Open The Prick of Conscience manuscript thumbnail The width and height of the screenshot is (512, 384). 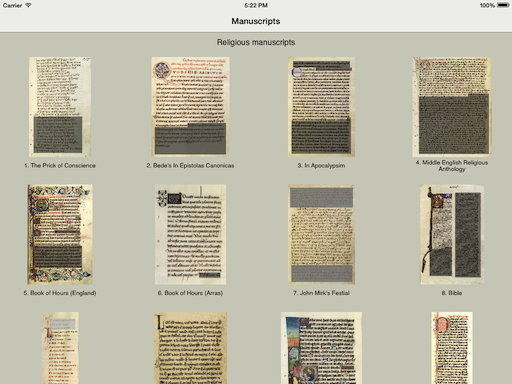point(60,107)
